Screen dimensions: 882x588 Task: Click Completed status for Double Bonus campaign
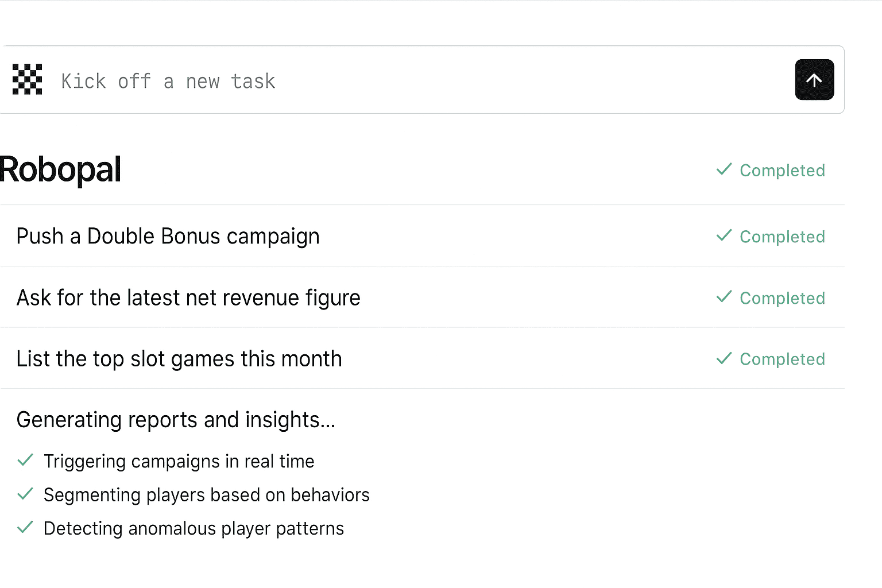(782, 237)
